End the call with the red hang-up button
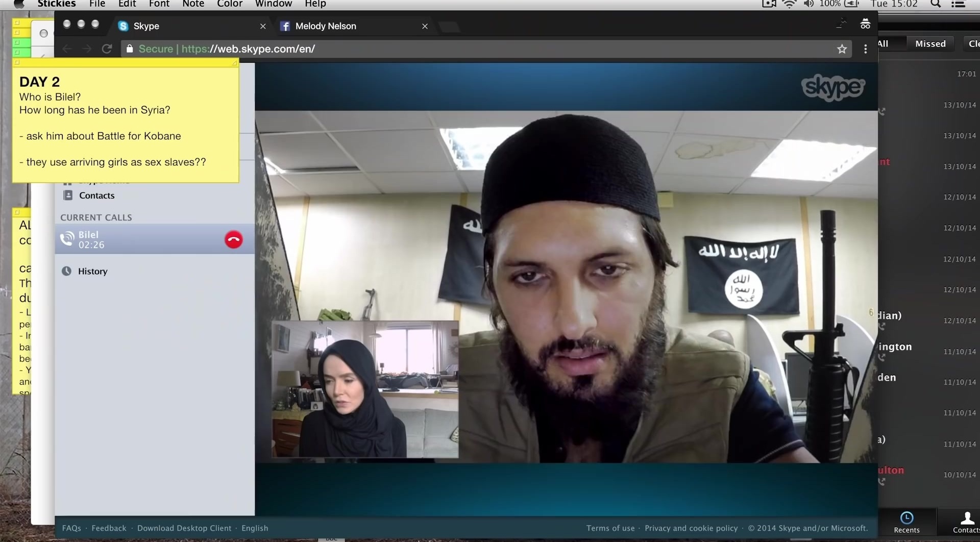The width and height of the screenshot is (980, 542). 233,239
